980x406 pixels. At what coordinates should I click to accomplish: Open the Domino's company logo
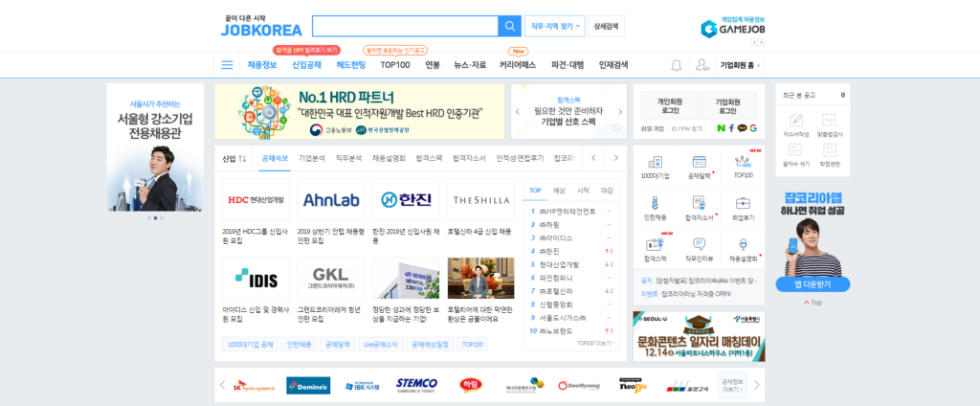click(x=308, y=385)
